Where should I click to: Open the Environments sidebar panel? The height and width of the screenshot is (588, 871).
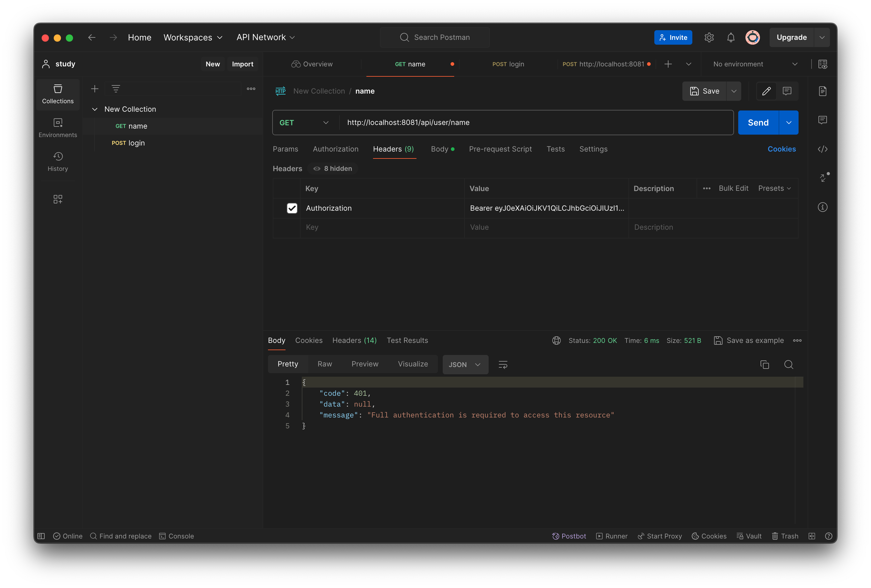(x=58, y=128)
